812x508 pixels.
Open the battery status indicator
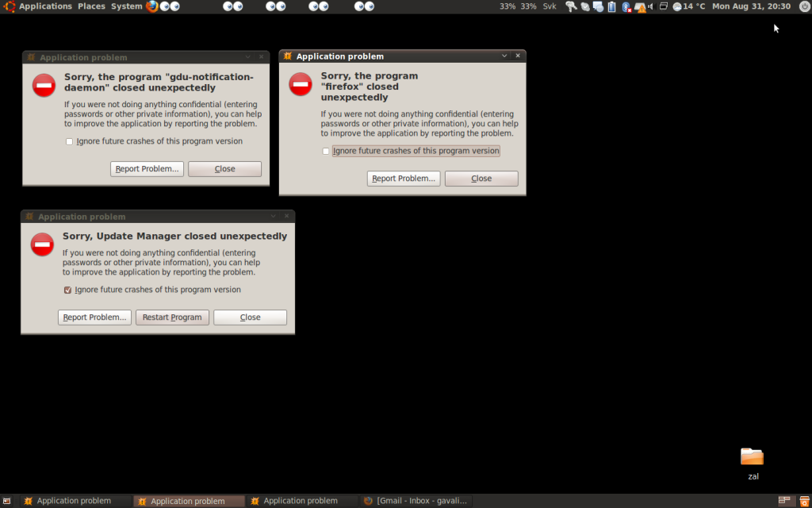pos(611,6)
